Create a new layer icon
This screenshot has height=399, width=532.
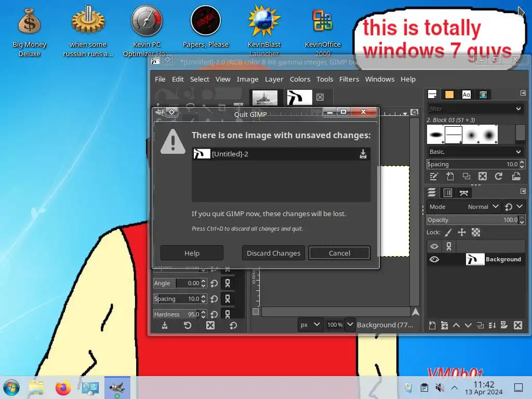point(432,325)
